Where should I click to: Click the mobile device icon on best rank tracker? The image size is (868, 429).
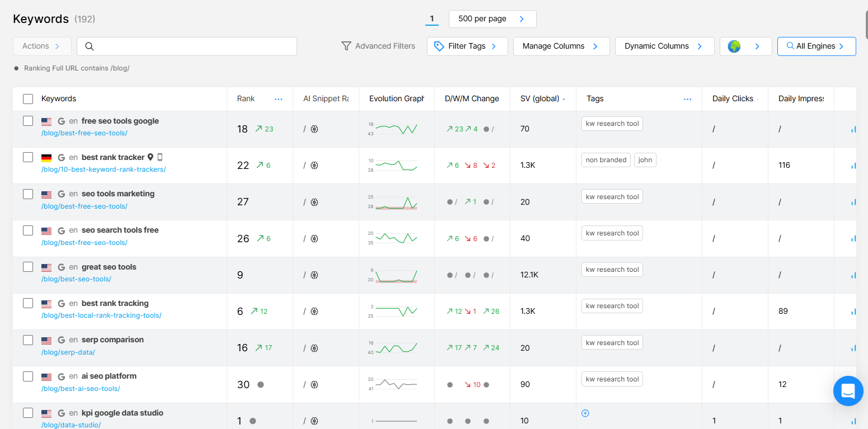click(160, 157)
